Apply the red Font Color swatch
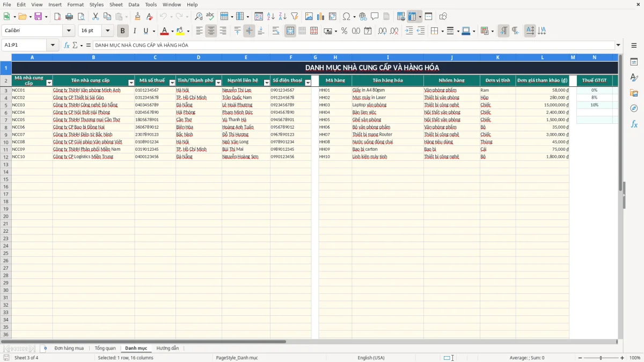644x362 pixels. pyautogui.click(x=164, y=31)
